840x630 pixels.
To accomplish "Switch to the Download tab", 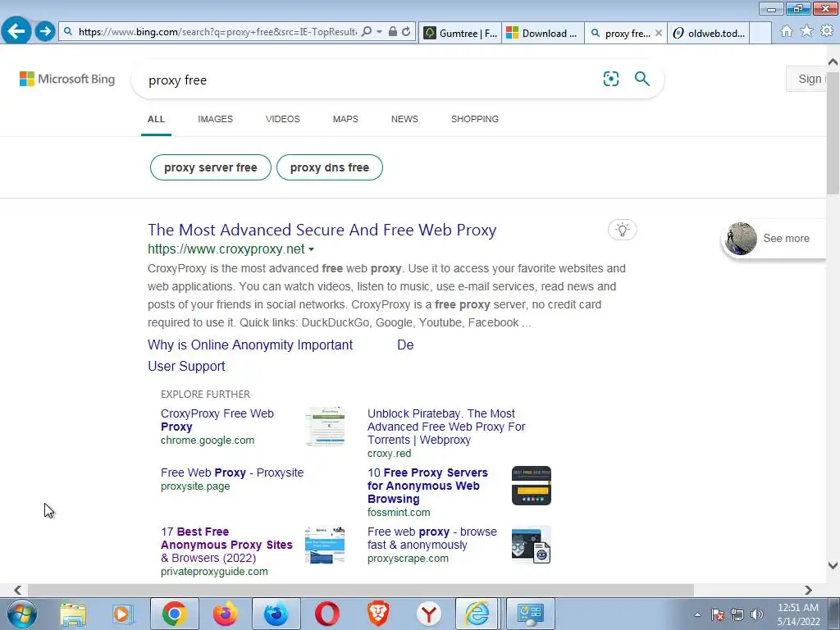I will (x=543, y=33).
